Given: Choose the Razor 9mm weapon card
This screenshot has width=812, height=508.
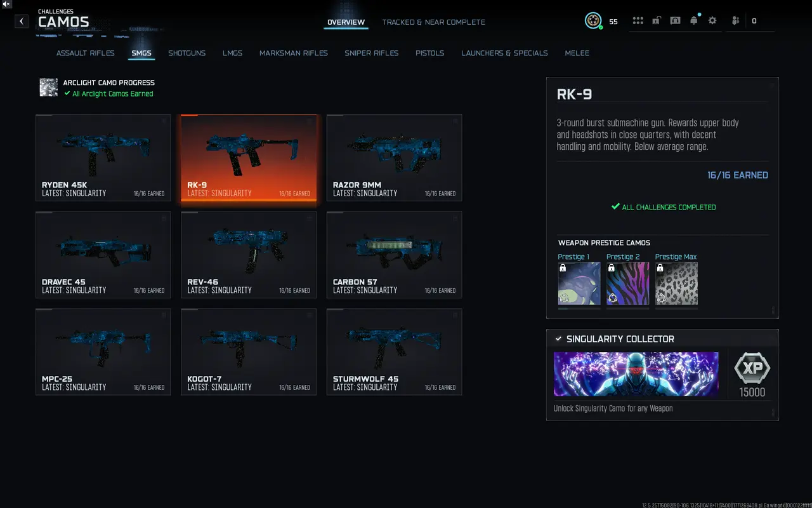Looking at the screenshot, I should [x=394, y=158].
